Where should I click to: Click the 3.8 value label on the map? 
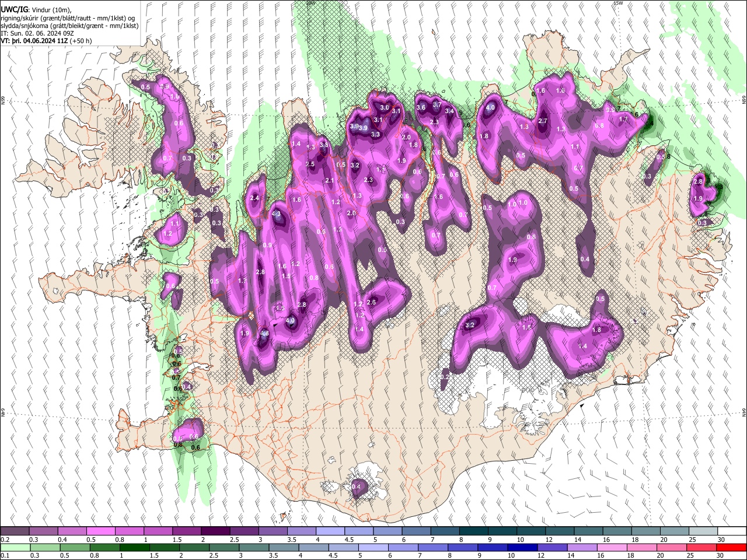click(x=323, y=145)
